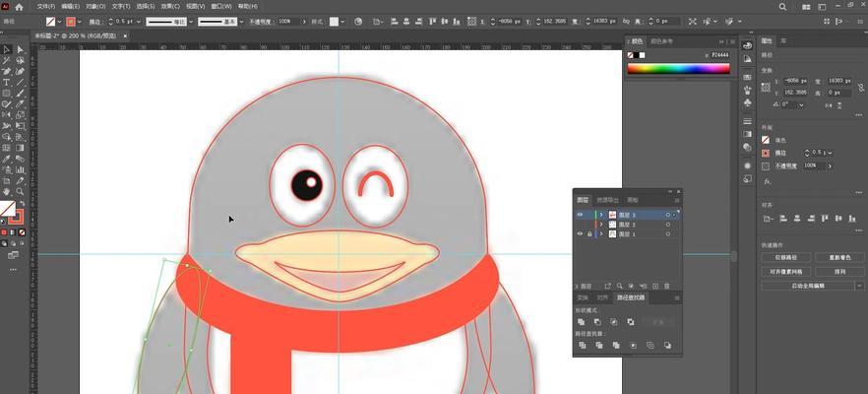Swap fill and stroke in toolbox
Screen dimensions: 868x394
pos(23,204)
